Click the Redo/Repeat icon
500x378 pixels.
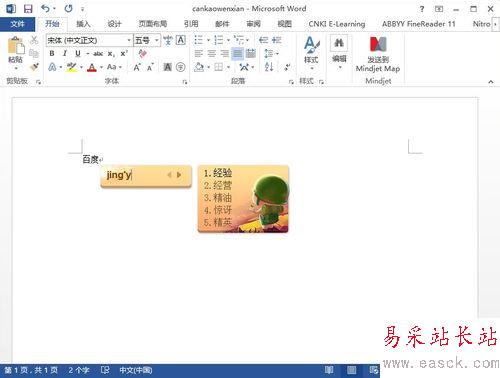68,9
